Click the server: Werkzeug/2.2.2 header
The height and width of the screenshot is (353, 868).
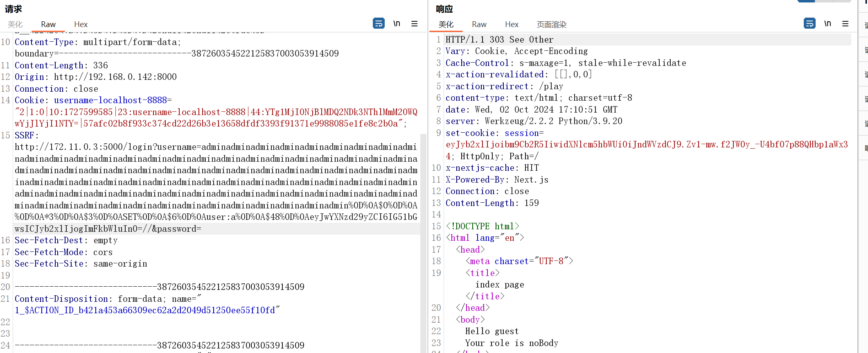(x=534, y=121)
